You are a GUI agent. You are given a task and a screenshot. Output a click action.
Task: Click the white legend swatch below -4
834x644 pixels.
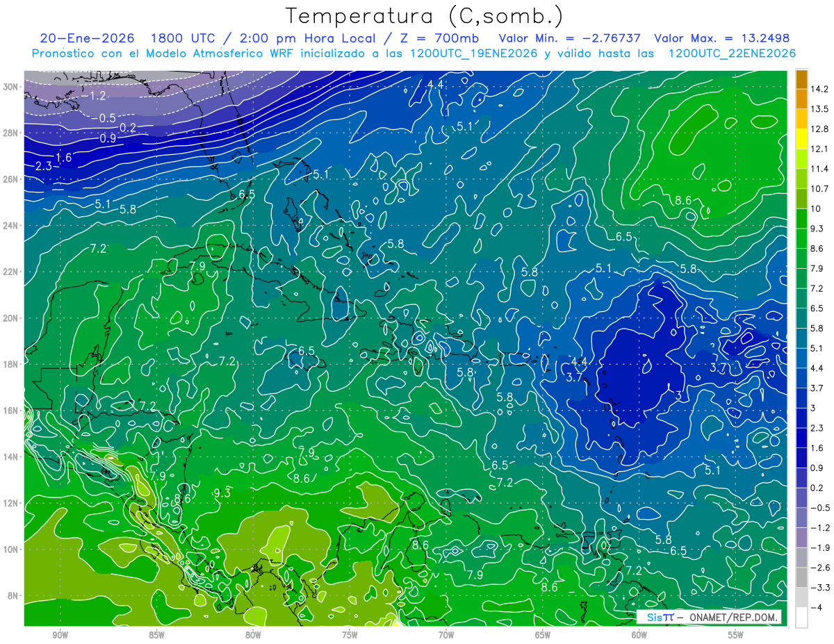[801, 618]
